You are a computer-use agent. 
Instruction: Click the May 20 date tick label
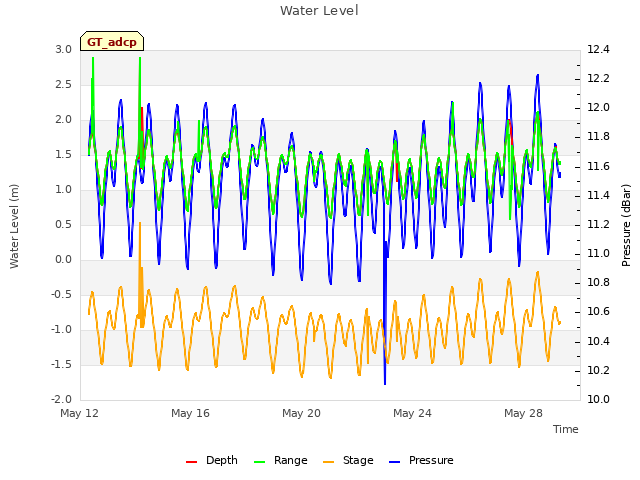click(x=301, y=413)
